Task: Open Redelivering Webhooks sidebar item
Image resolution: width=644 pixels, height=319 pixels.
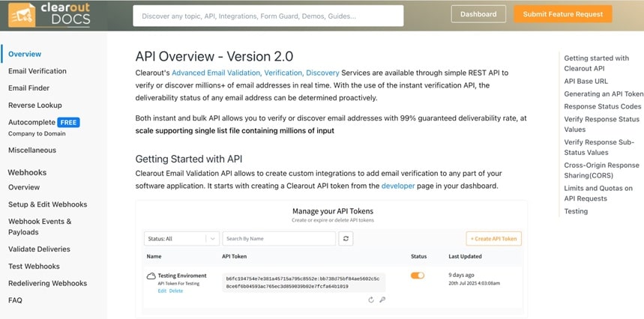Action: coord(48,283)
